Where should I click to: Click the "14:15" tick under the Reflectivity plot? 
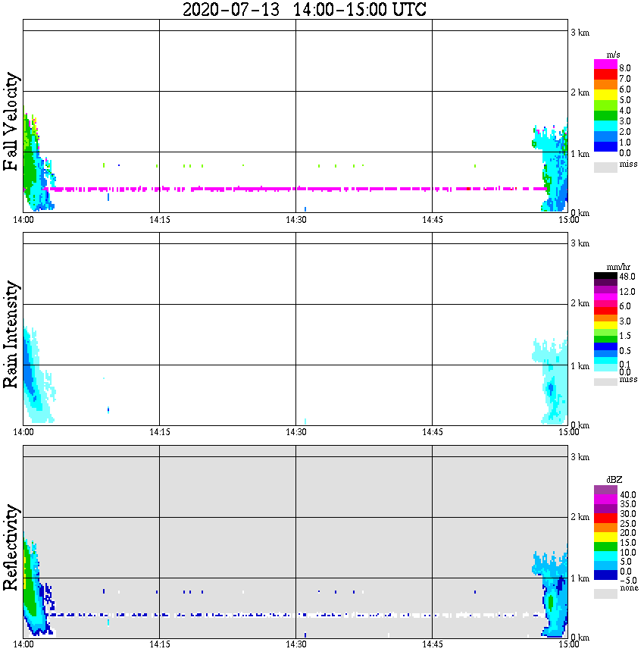click(x=160, y=644)
